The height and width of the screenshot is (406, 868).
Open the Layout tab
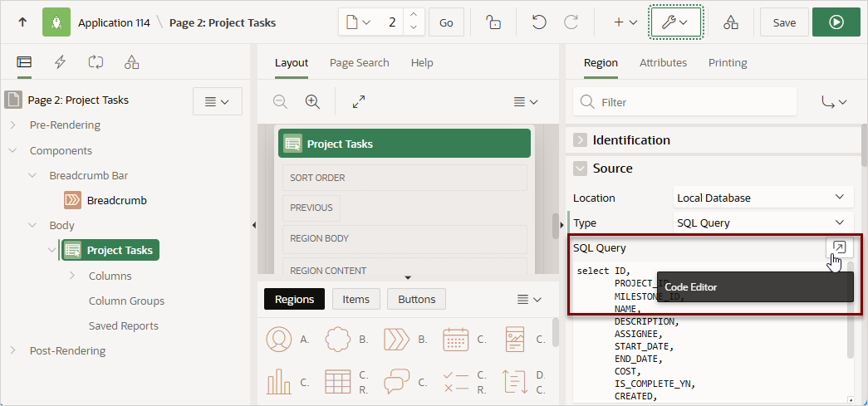coord(292,63)
